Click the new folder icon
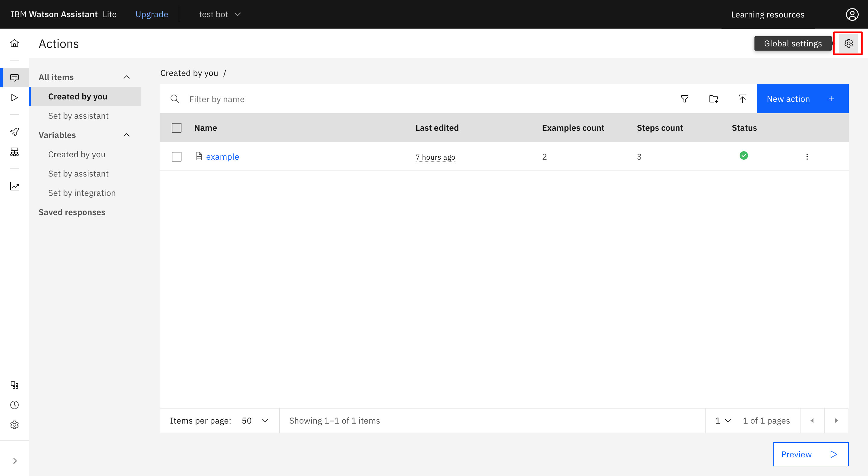The width and height of the screenshot is (868, 476). [x=713, y=99]
